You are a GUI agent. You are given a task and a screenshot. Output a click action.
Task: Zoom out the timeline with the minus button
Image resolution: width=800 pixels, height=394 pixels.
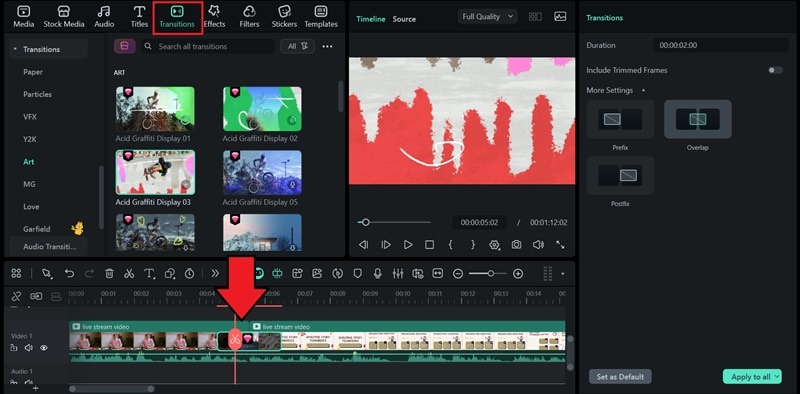(458, 274)
